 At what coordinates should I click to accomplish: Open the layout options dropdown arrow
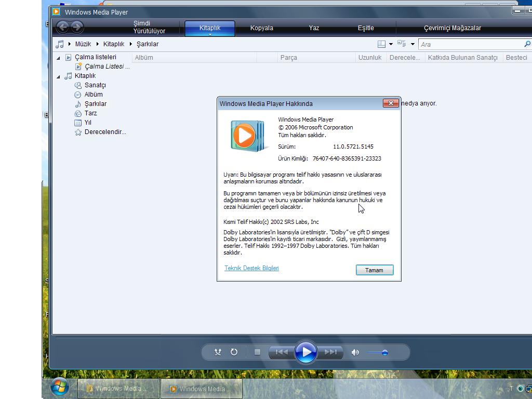coord(391,44)
